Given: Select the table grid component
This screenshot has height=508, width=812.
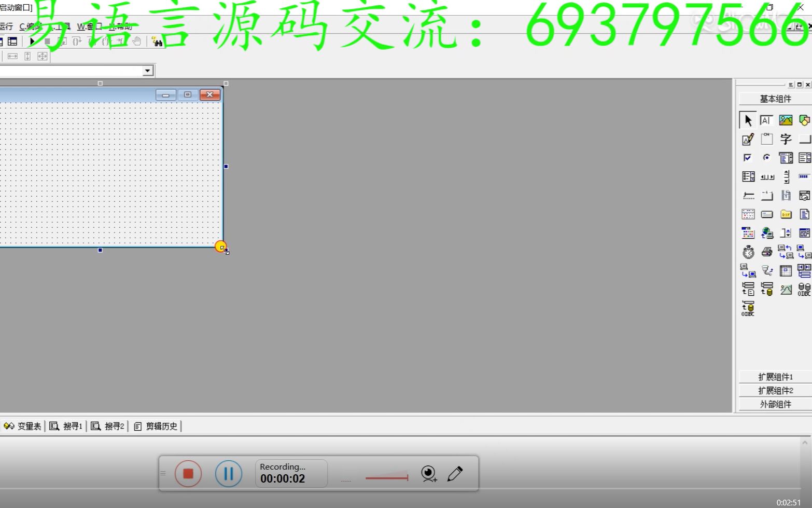Looking at the screenshot, I should [x=786, y=271].
